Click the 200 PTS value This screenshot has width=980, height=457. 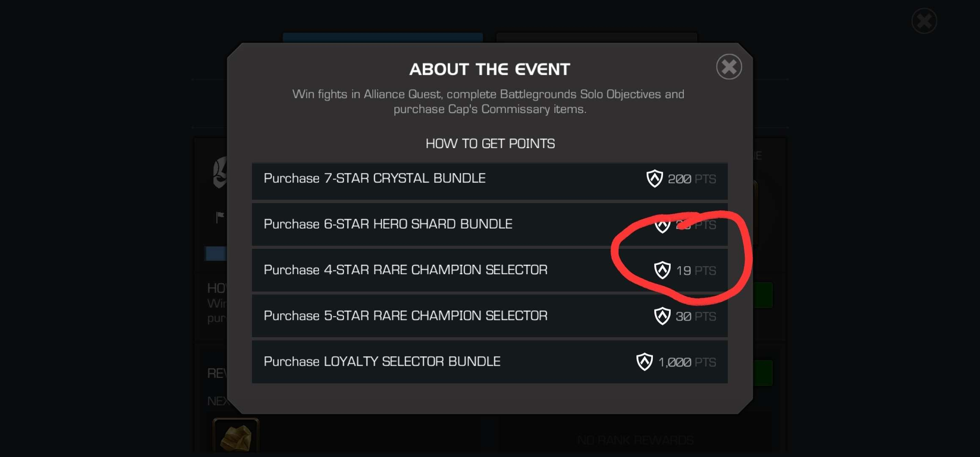[x=692, y=179]
